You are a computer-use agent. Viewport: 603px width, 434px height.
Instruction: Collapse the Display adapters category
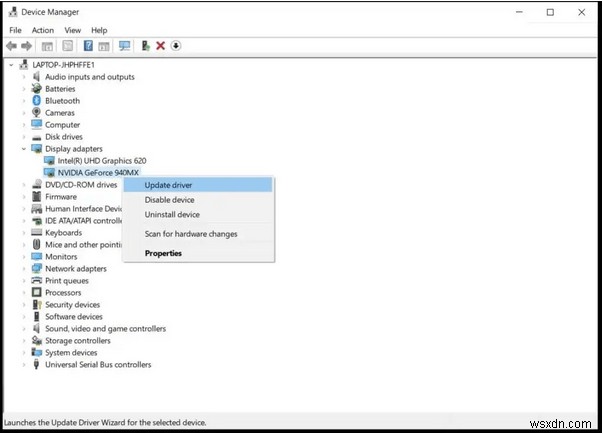tap(24, 149)
